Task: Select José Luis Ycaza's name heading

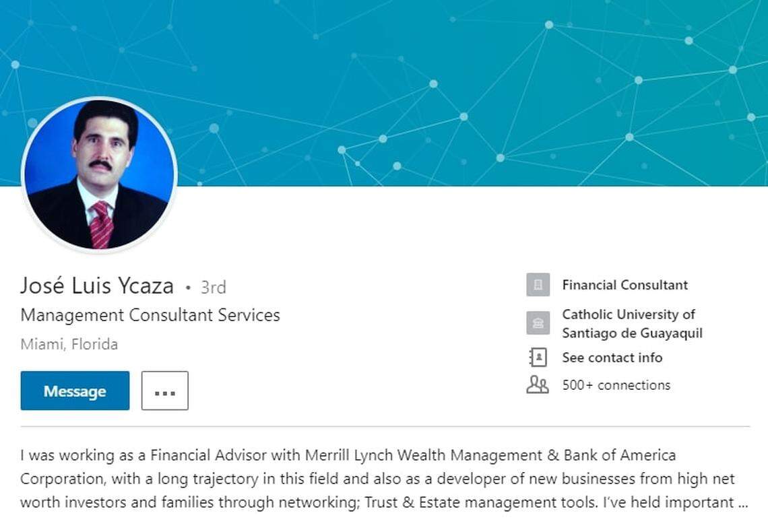Action: pyautogui.click(x=97, y=286)
